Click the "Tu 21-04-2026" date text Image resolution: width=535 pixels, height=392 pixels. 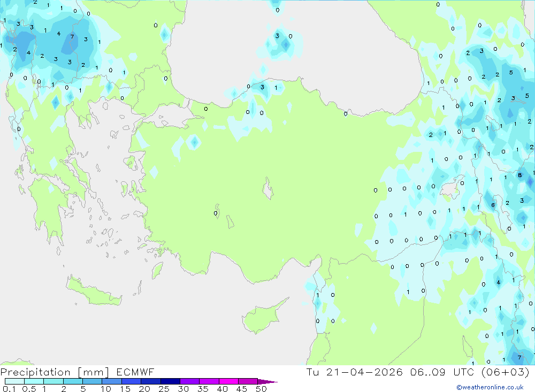tap(354, 372)
